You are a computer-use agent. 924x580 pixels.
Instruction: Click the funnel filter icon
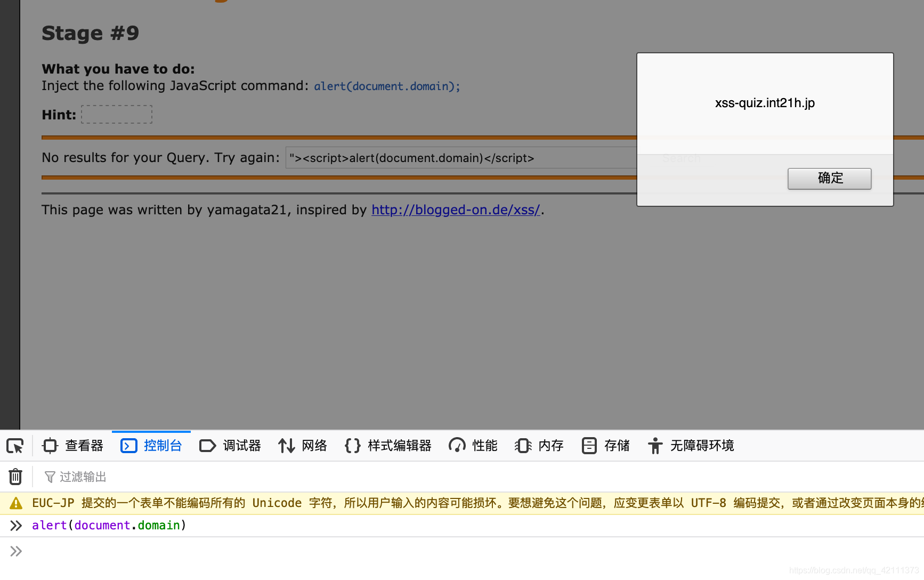point(50,477)
